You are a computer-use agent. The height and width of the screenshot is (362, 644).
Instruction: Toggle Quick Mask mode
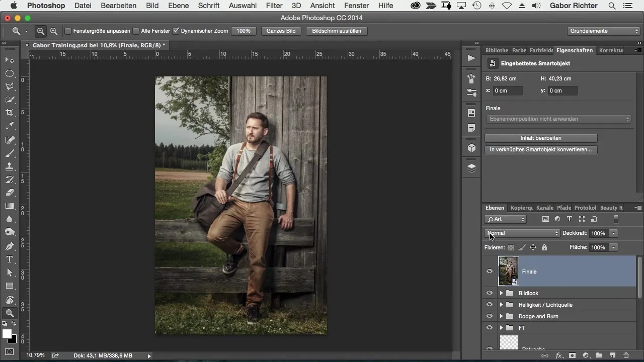coord(10,351)
